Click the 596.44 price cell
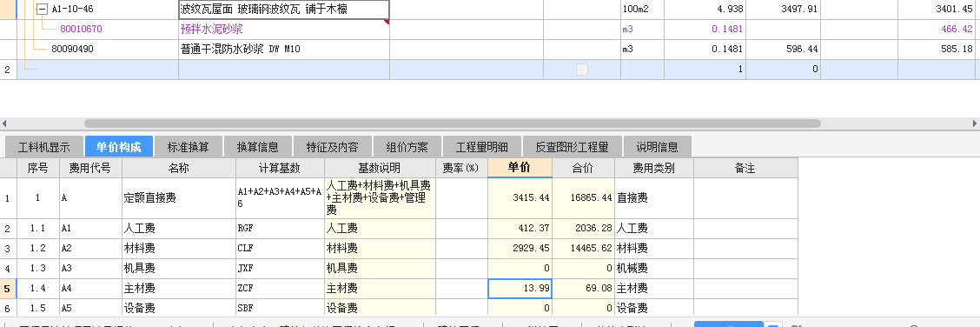Viewport: 980px width, 327px height. click(x=783, y=50)
